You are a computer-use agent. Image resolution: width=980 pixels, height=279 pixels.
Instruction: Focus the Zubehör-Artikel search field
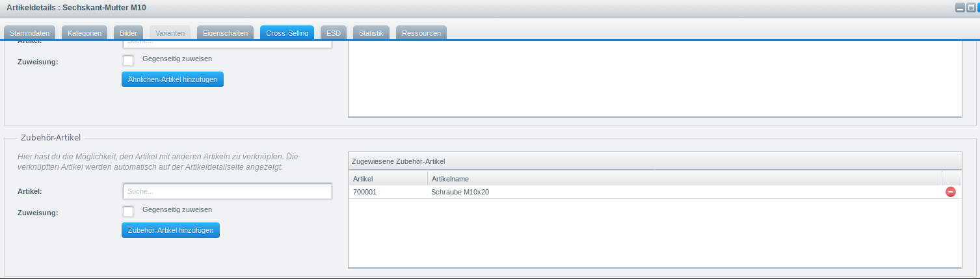coord(227,192)
